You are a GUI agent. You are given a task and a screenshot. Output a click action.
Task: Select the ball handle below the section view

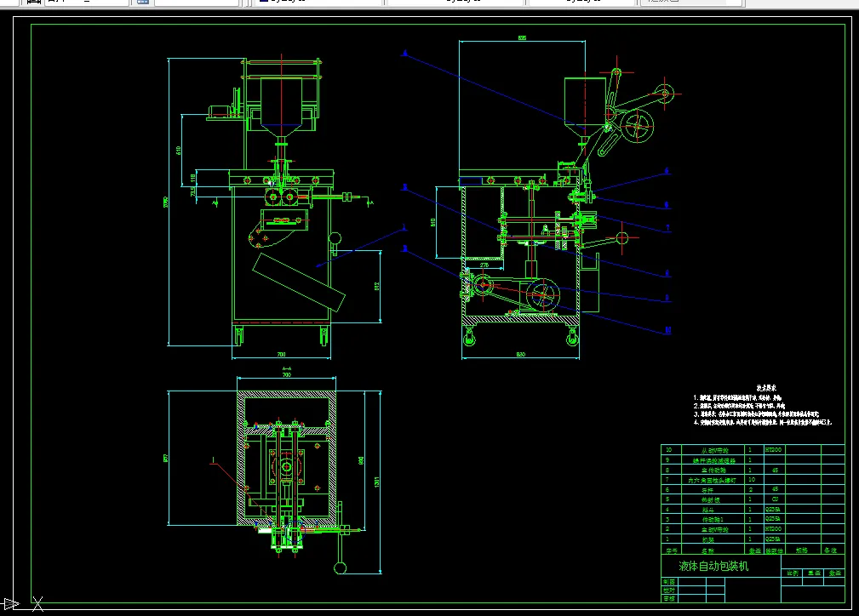[341, 568]
